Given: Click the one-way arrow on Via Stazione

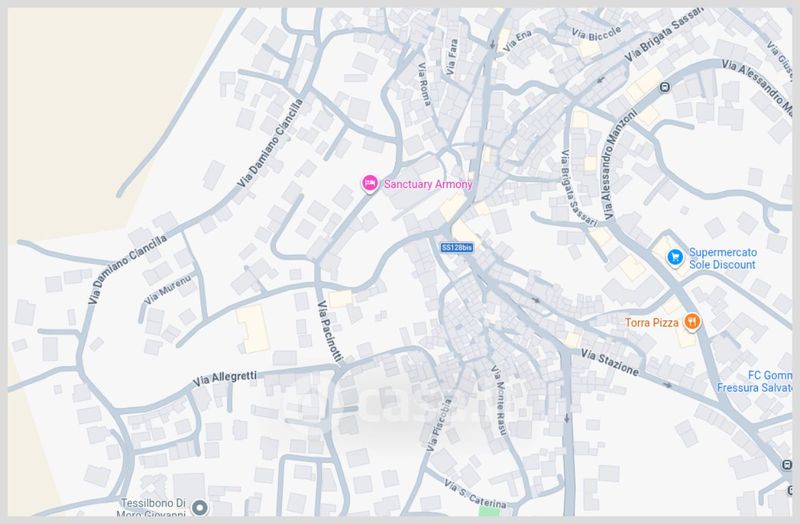Looking at the screenshot, I should [x=667, y=385].
